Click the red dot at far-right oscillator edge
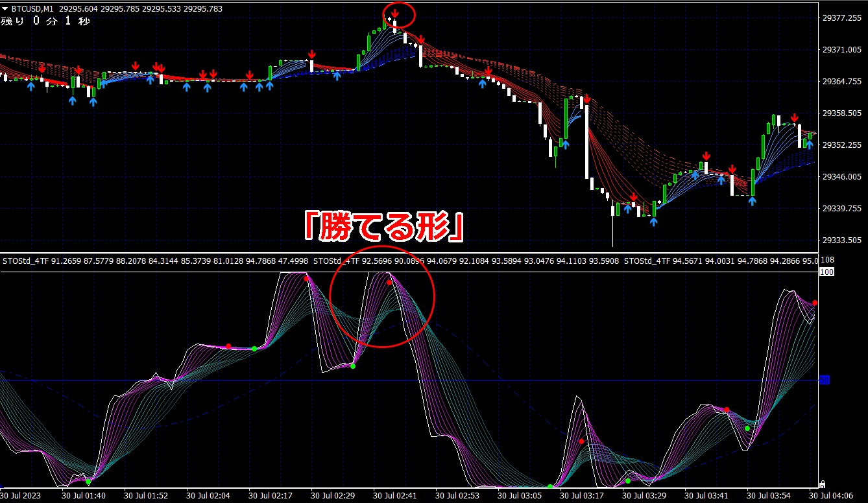Viewport: 868px width, 503px height. 815,303
